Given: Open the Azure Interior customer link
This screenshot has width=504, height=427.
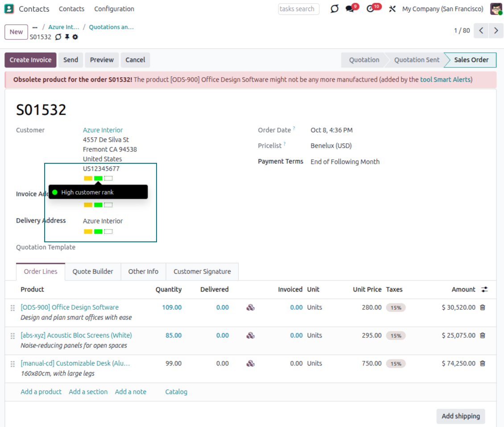Looking at the screenshot, I should 103,130.
